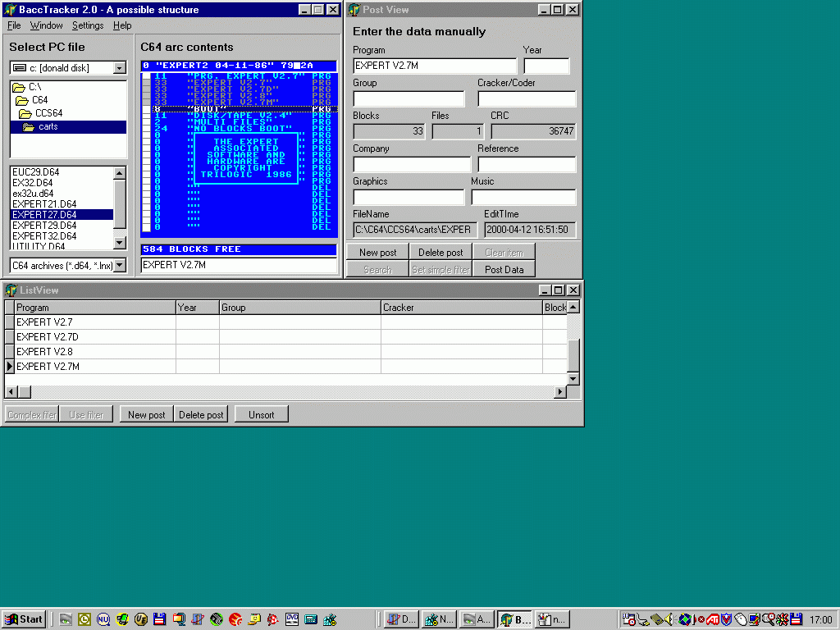Select EXPERT29.D64 in file list
The width and height of the screenshot is (840, 630).
(44, 226)
